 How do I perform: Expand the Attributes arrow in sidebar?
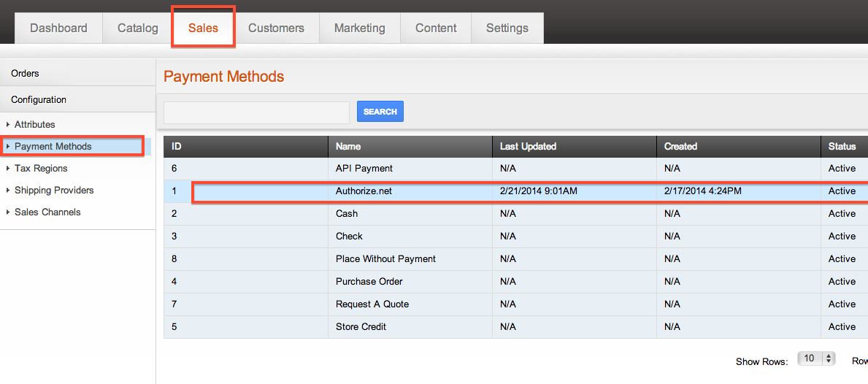click(8, 125)
